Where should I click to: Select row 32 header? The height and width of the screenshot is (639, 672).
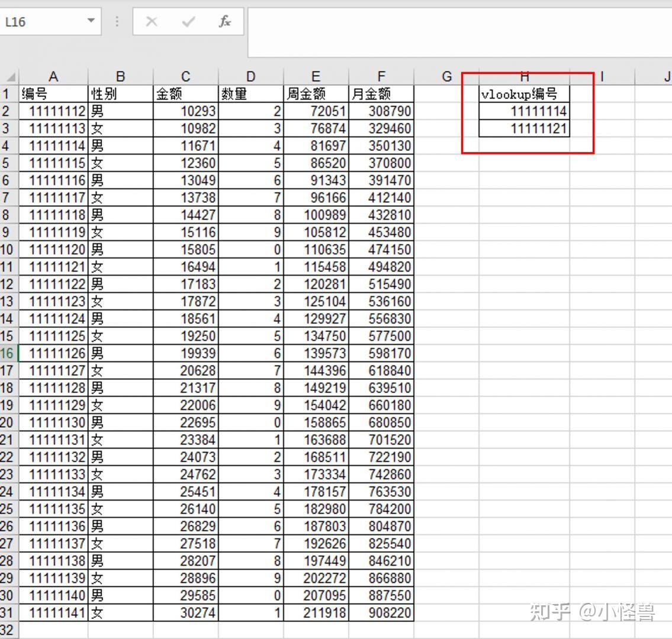[8, 630]
